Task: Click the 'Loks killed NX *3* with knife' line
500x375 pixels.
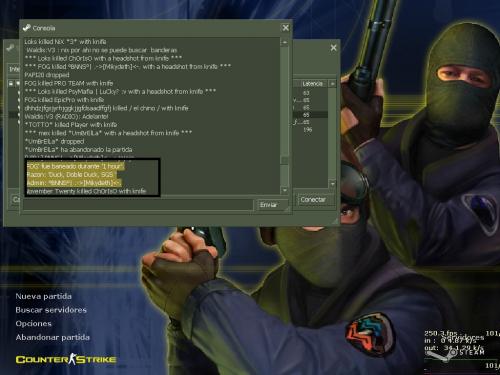Action: pos(65,42)
